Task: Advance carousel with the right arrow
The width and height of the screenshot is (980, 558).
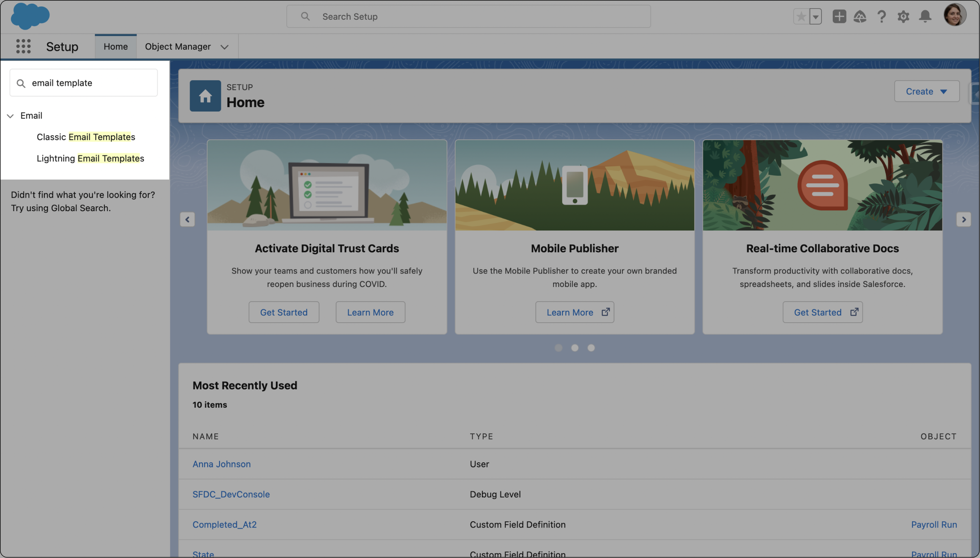Action: pos(963,220)
